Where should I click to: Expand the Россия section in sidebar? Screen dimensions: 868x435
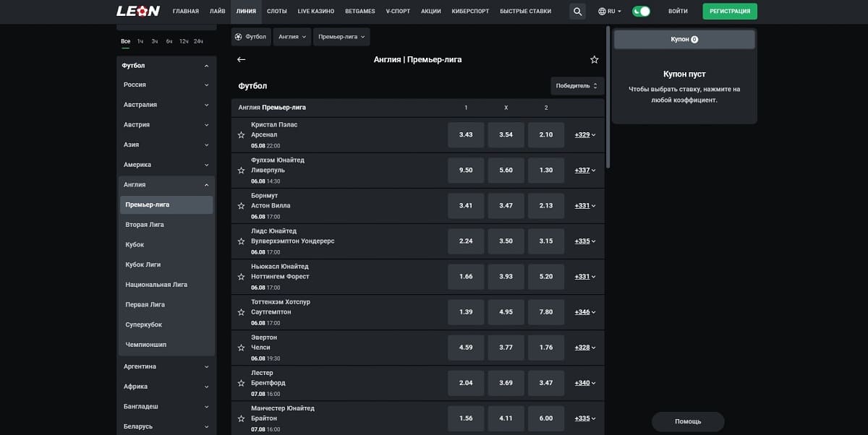coord(166,85)
